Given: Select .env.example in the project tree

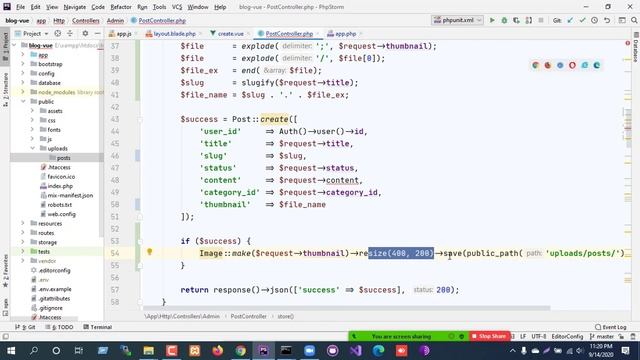Looking at the screenshot, I should point(52,289).
